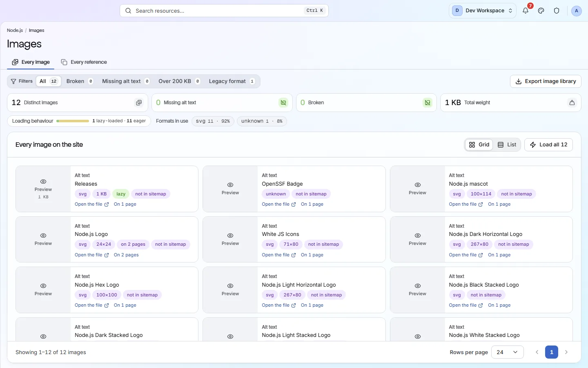Go to the previous page
Image resolution: width=588 pixels, height=368 pixels.
pos(537,352)
